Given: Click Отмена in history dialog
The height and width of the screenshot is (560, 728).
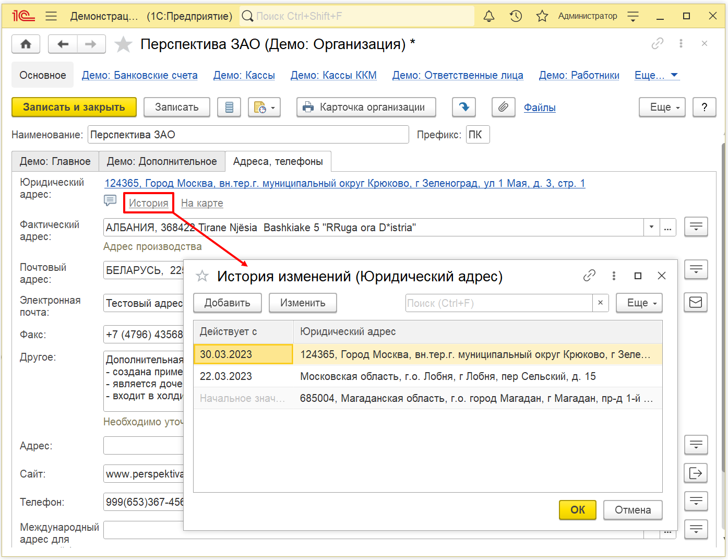Looking at the screenshot, I should coord(633,510).
